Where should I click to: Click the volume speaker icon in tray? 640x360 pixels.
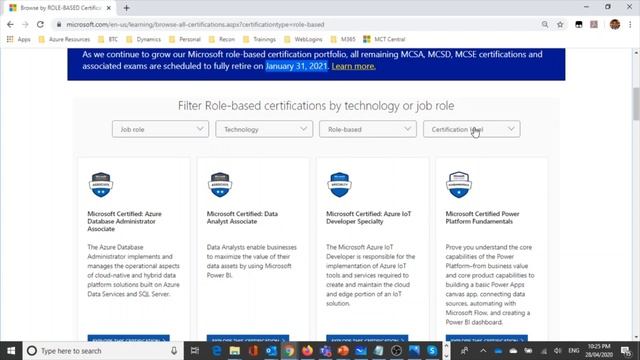tap(558, 351)
